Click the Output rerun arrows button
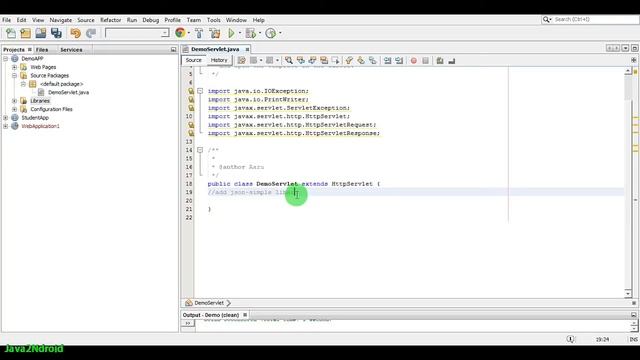This screenshot has width=640, height=360. tap(188, 323)
